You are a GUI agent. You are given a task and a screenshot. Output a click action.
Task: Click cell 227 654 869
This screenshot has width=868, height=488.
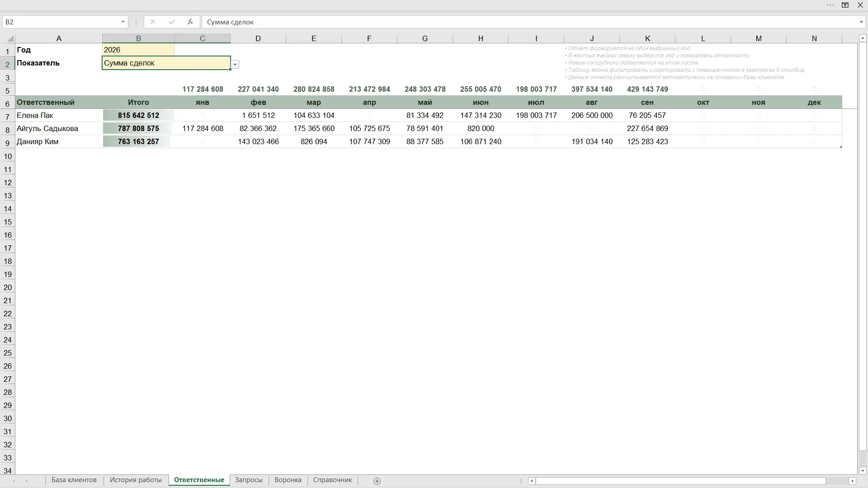[647, 128]
